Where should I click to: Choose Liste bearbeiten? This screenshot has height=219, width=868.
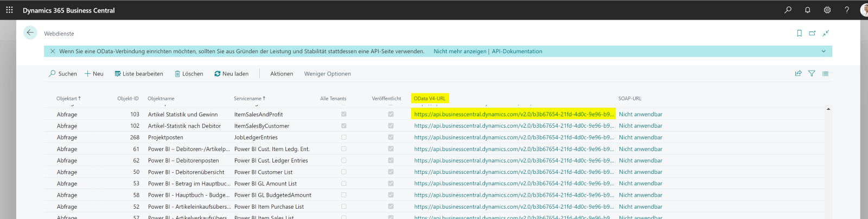139,73
